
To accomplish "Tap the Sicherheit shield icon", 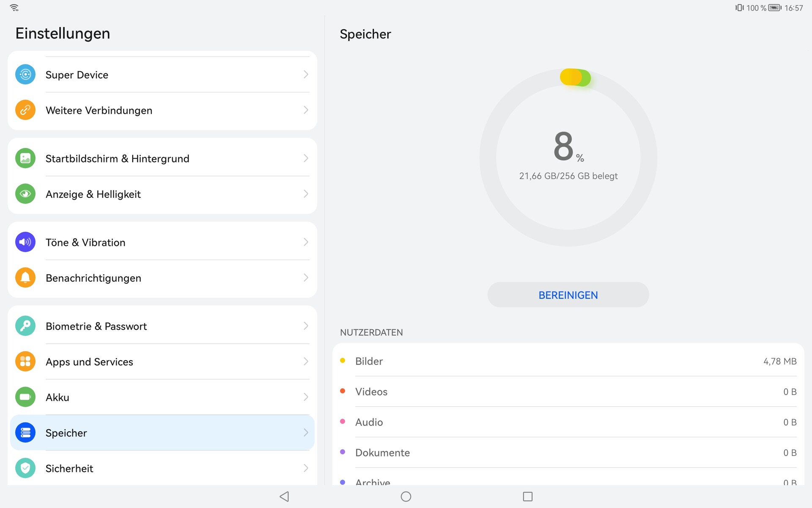I will (x=25, y=468).
